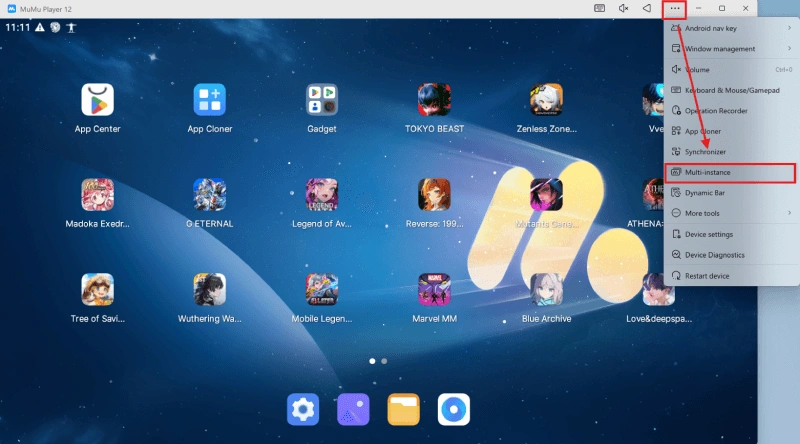This screenshot has width=800, height=444.
Task: Open Android nav key submenu
Action: tap(732, 28)
